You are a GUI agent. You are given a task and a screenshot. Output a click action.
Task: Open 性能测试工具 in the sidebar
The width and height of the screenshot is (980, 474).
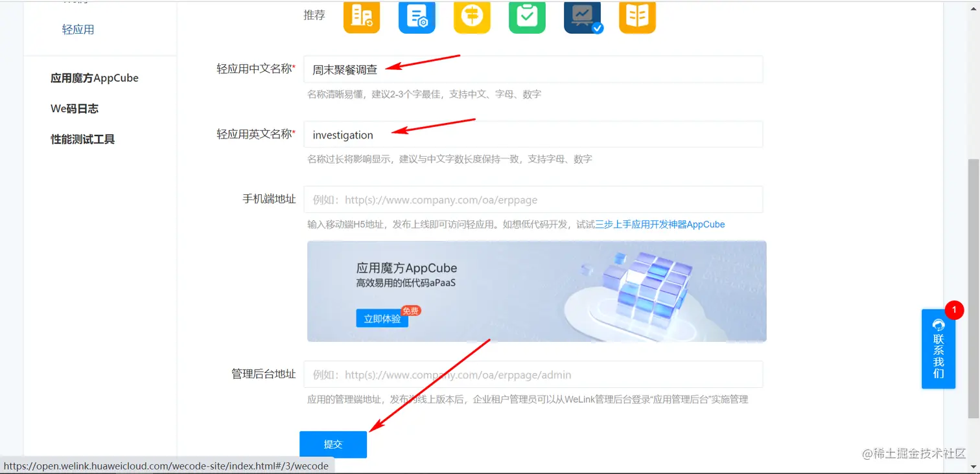pos(83,139)
